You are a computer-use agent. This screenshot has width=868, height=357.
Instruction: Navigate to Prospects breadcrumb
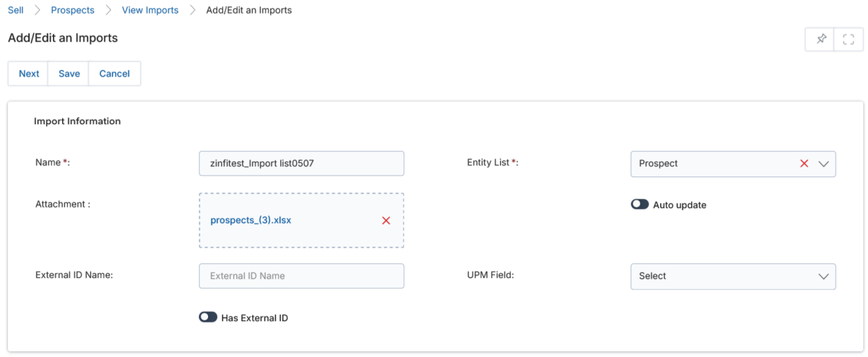click(x=73, y=10)
